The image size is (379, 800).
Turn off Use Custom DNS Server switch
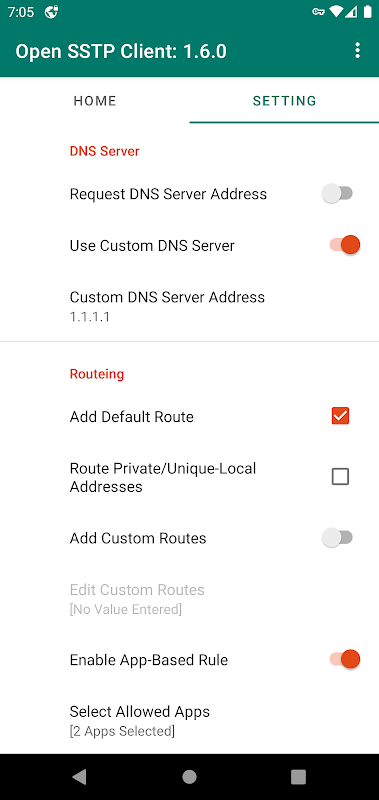(345, 245)
